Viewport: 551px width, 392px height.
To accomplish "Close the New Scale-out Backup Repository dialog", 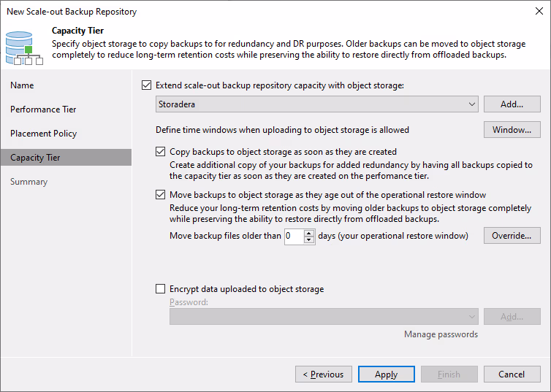I will click(538, 12).
